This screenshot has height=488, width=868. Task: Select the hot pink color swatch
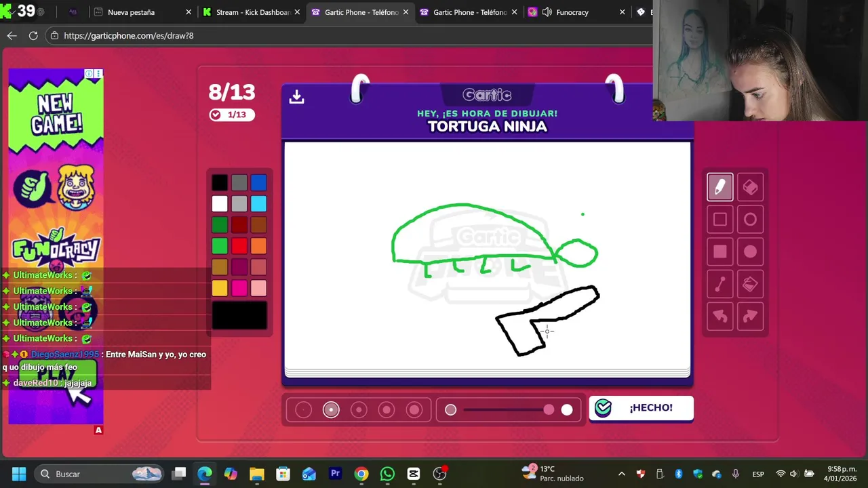tap(239, 288)
